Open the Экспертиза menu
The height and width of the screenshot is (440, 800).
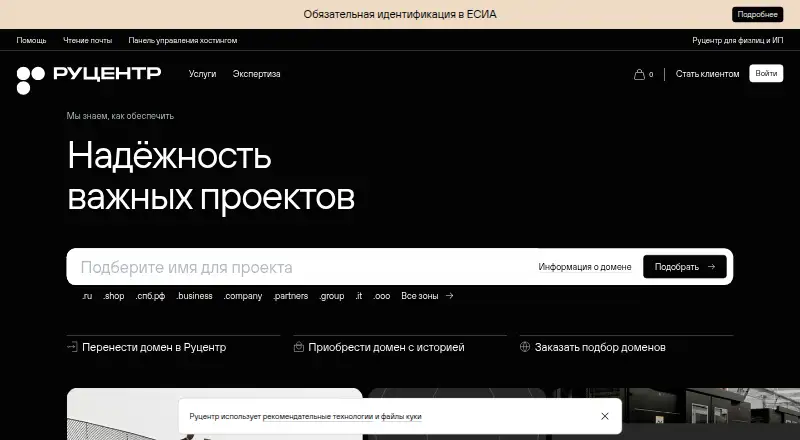point(256,74)
